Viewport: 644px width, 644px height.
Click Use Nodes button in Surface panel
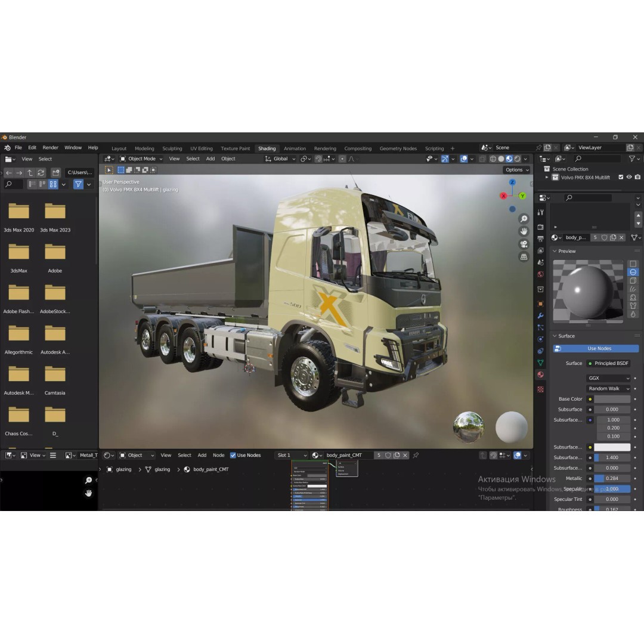tap(596, 348)
